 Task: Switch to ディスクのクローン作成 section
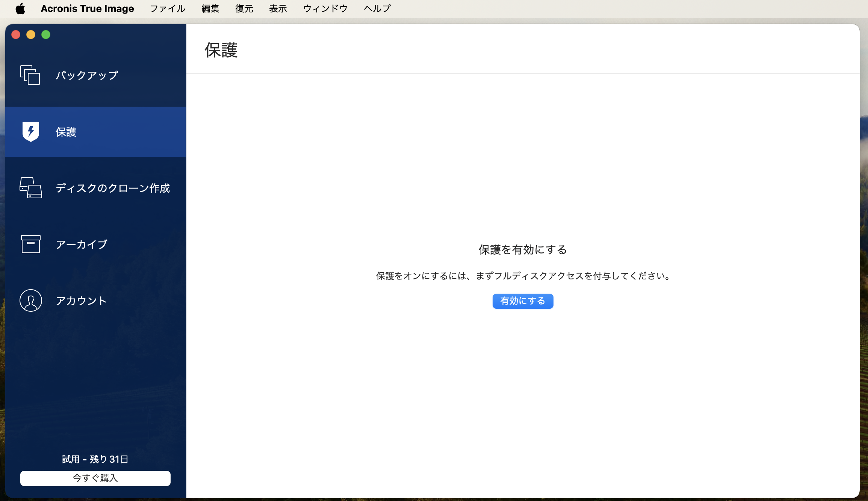click(113, 188)
